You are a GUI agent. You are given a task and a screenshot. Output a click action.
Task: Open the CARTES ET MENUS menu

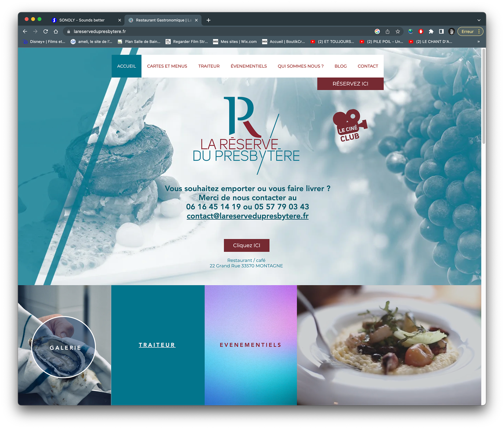click(x=167, y=66)
